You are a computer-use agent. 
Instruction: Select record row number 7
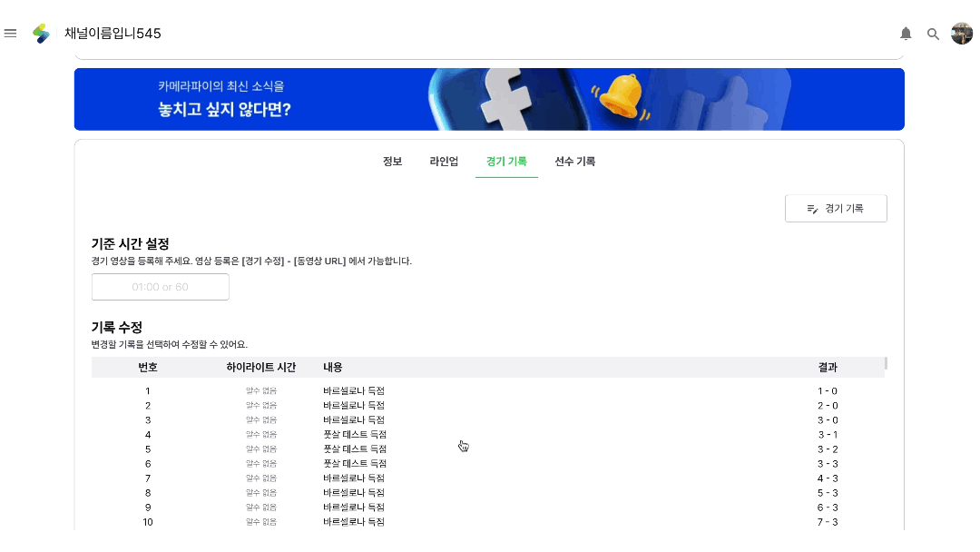[488, 478]
